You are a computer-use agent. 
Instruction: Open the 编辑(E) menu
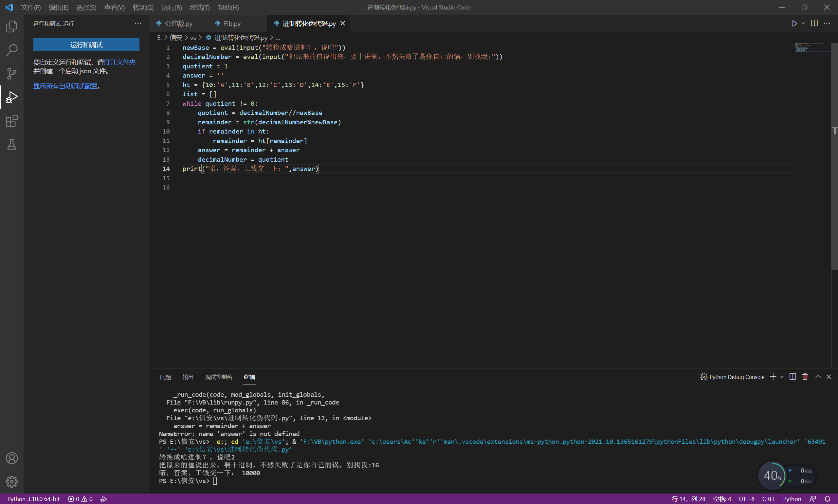coord(58,7)
